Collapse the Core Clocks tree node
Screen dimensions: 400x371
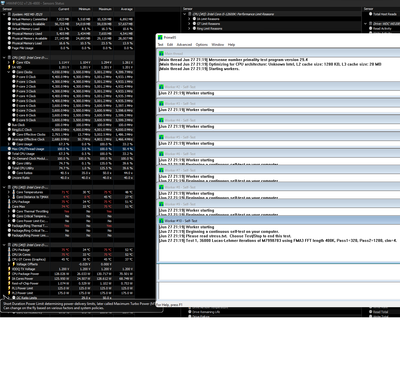9,72
